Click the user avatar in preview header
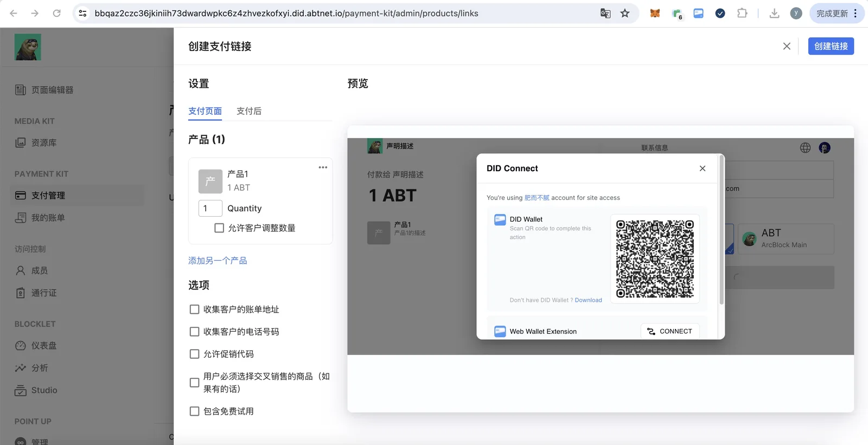Viewport: 868px width, 445px height. 825,148
